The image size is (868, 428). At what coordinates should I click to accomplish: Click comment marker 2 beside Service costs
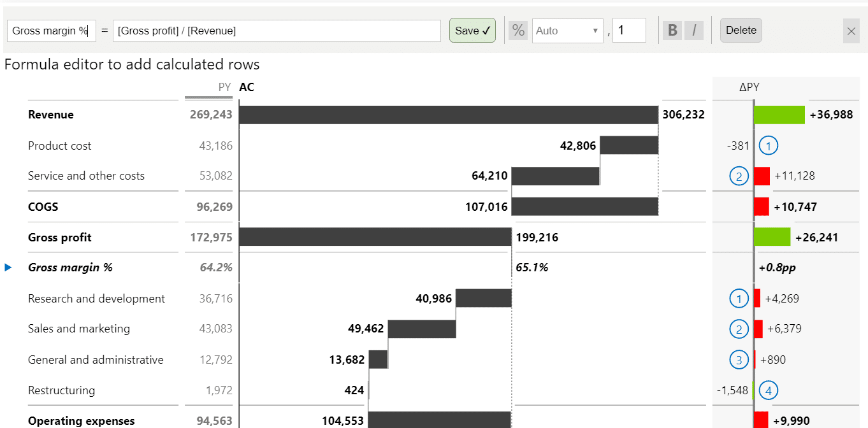tap(739, 176)
